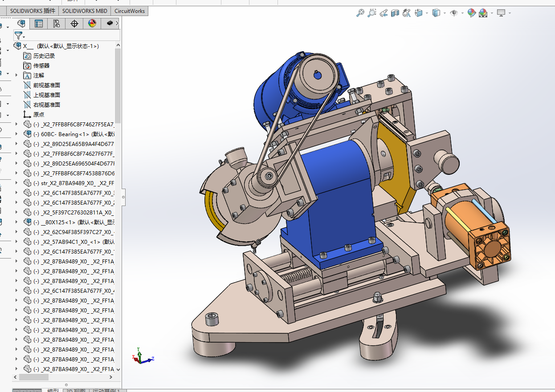This screenshot has width=555, height=392.
Task: Open the CircuitWorks tab
Action: pyautogui.click(x=130, y=11)
